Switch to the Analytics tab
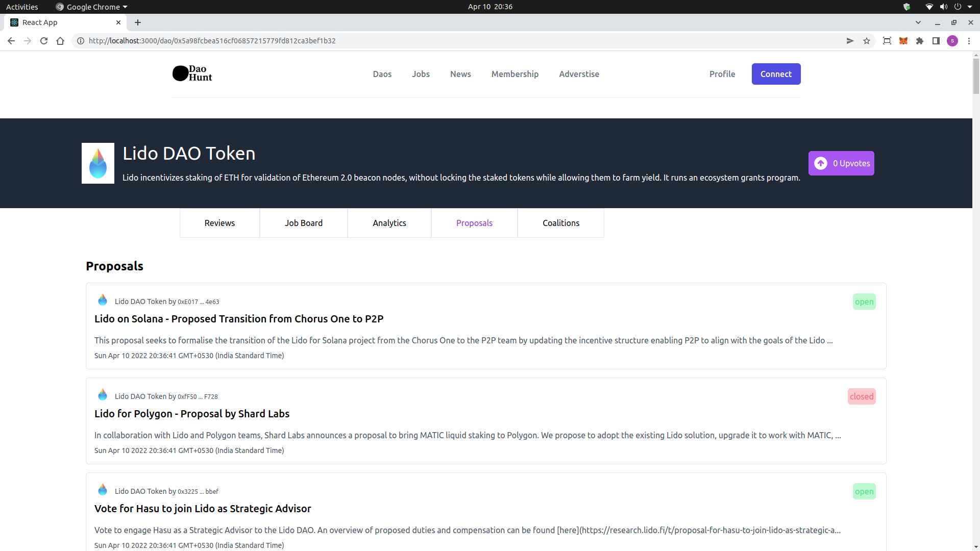This screenshot has width=980, height=551. pos(389,223)
